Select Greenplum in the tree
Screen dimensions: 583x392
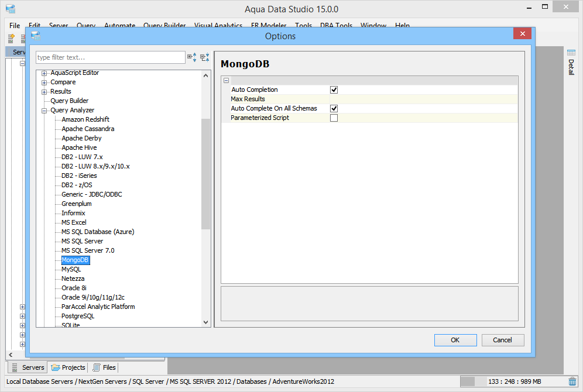point(77,204)
